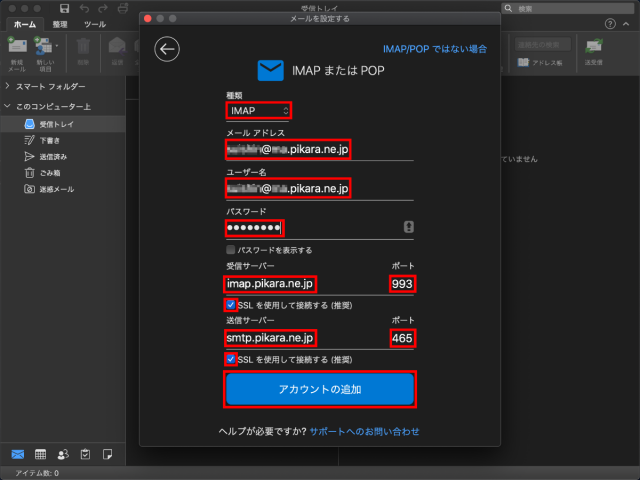Open People contacts view icon

(x=63, y=453)
